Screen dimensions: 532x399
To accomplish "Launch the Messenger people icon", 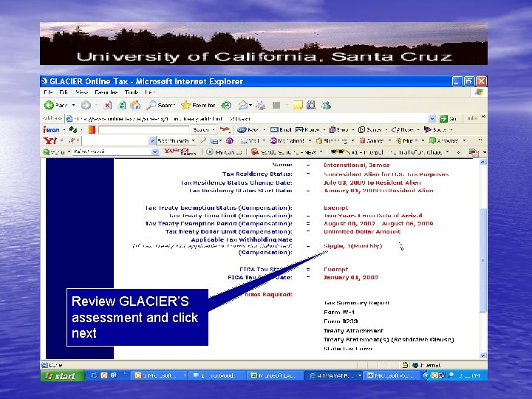I will click(x=326, y=105).
